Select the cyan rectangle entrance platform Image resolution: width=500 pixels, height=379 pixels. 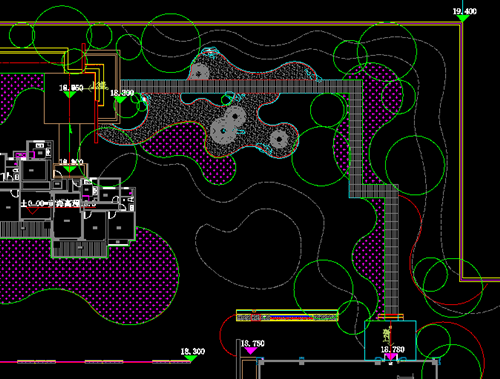coord(390,340)
